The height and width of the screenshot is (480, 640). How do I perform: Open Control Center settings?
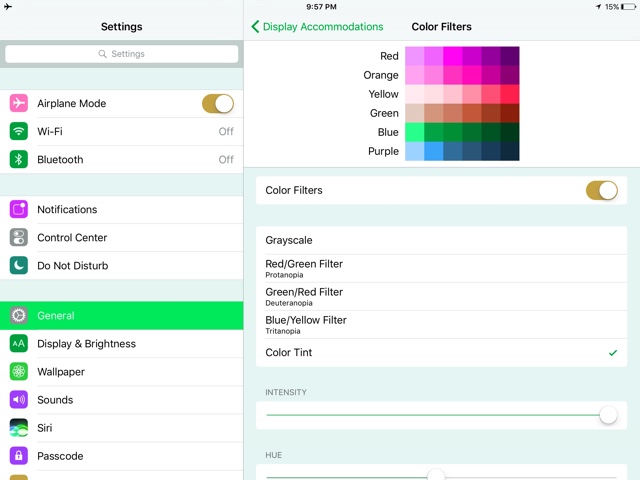coord(122,238)
